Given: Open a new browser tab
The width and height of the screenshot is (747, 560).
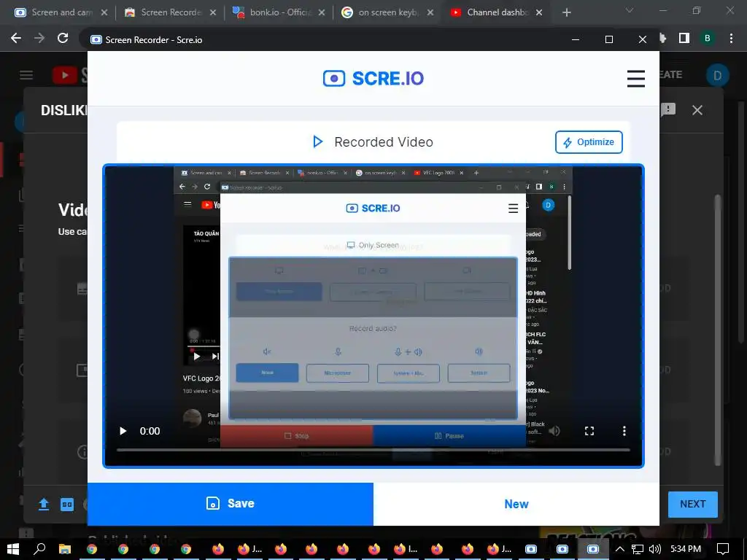Looking at the screenshot, I should click(x=566, y=12).
